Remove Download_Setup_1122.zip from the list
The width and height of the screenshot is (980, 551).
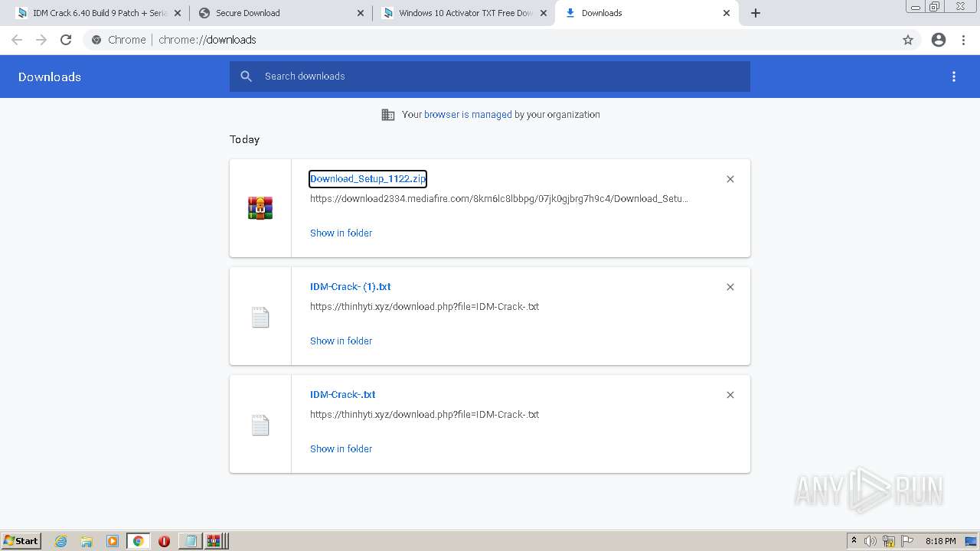pos(730,179)
